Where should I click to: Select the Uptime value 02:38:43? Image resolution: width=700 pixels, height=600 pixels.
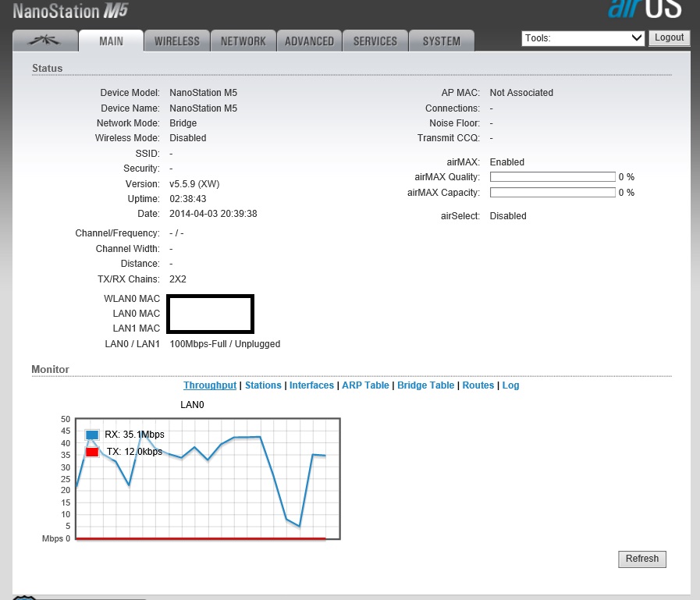tap(188, 199)
